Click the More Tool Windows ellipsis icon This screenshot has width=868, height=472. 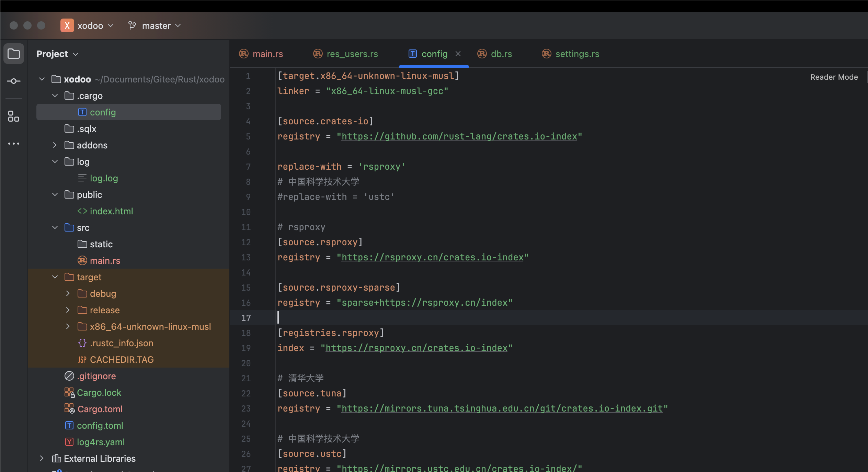13,143
